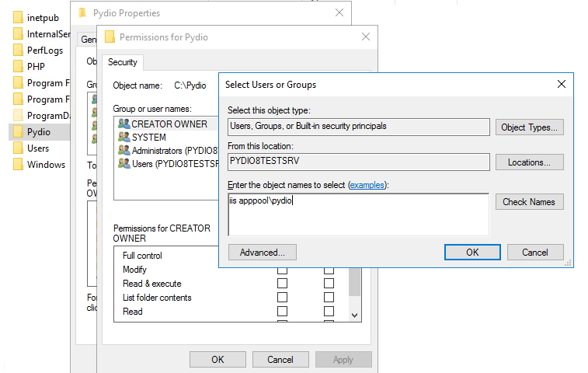
Task: Tick List folder contents Deny checkbox
Action: [329, 297]
